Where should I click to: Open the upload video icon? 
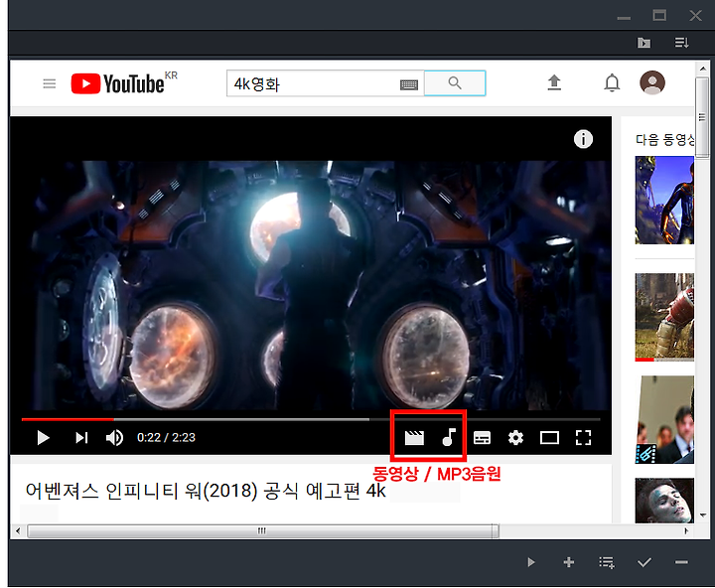coord(554,82)
